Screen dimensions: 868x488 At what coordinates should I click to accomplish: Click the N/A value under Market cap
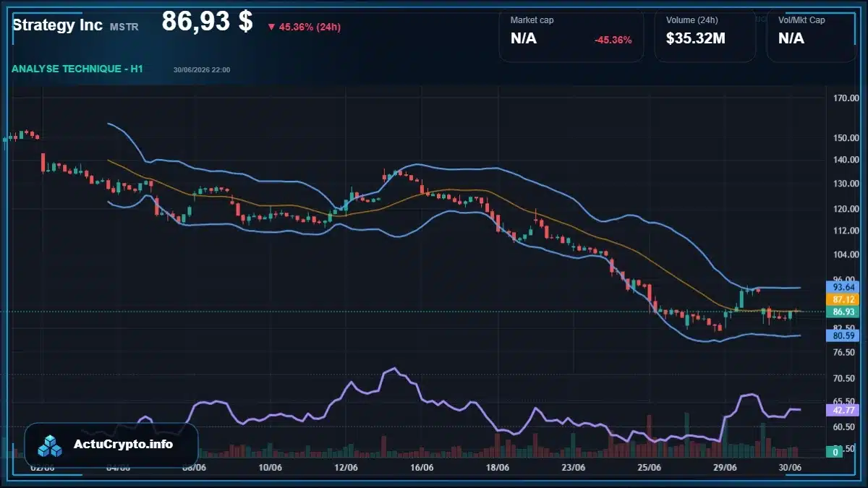tap(524, 39)
